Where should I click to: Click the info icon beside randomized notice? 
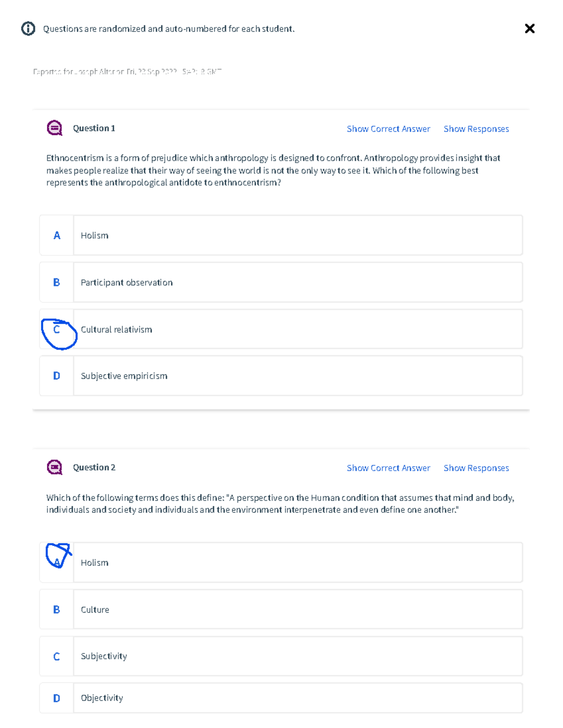tap(28, 29)
